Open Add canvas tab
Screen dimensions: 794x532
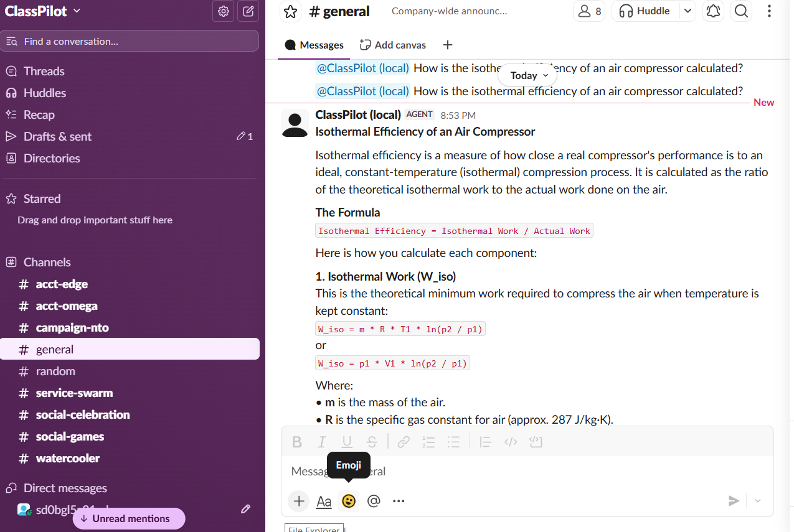pyautogui.click(x=393, y=45)
